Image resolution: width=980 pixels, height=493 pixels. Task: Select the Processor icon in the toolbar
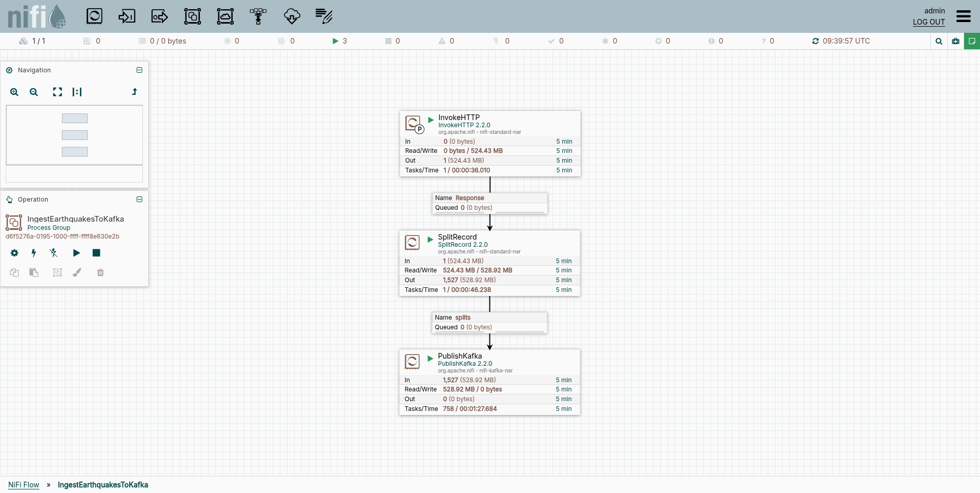coord(94,16)
